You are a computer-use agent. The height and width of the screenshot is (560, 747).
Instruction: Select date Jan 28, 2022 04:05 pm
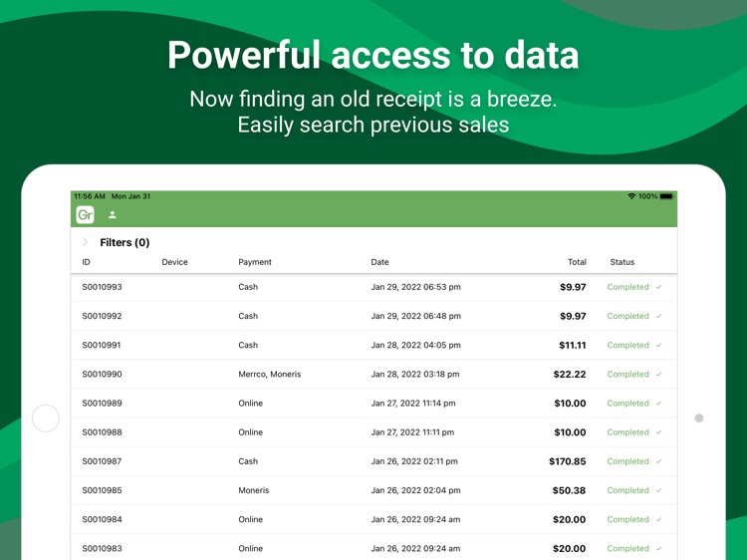416,345
